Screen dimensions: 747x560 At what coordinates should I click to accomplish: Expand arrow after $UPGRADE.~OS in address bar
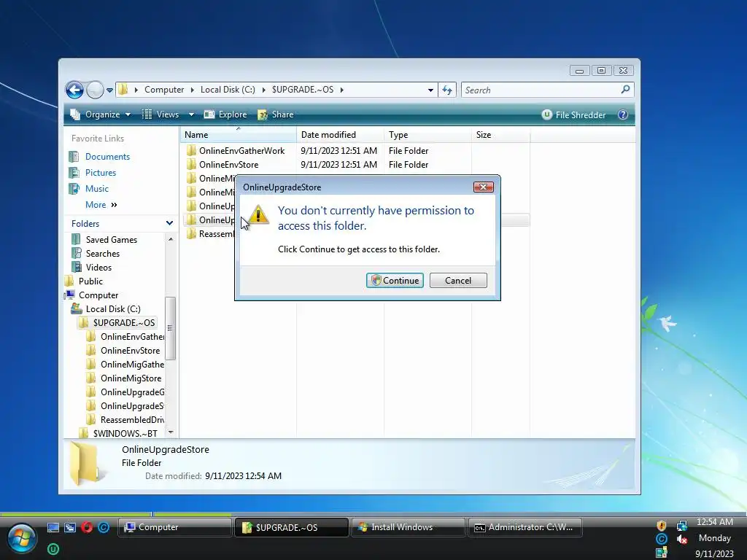click(341, 90)
